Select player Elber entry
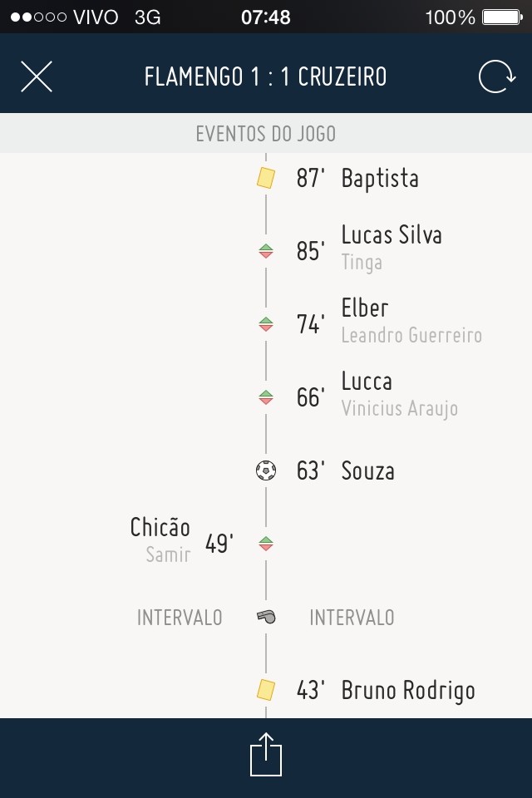 (x=365, y=308)
